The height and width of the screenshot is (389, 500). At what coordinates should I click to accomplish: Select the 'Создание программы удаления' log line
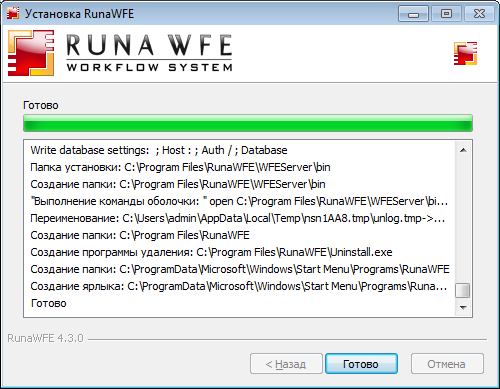pos(211,252)
